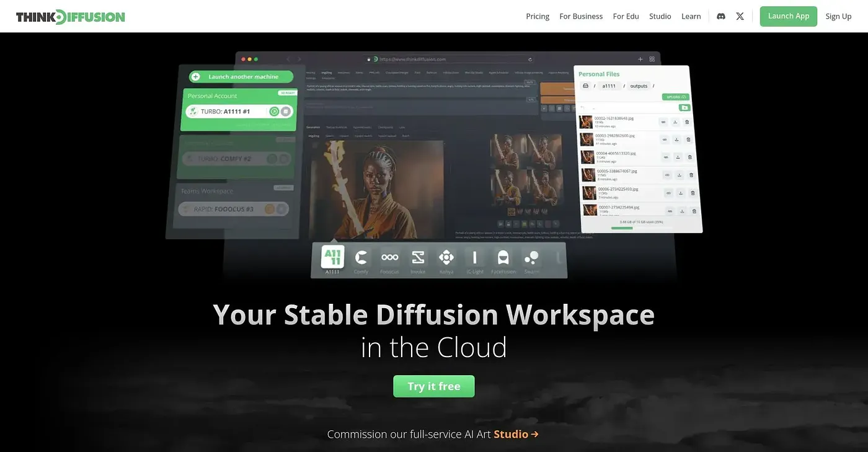
Task: Select the RAPID: FOOOCUS #3 machine
Action: click(x=234, y=209)
